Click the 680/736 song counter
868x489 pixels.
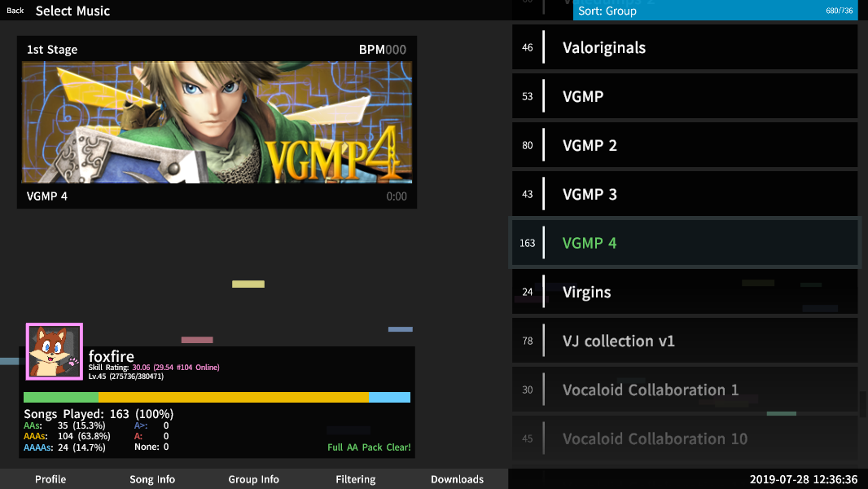coord(840,11)
